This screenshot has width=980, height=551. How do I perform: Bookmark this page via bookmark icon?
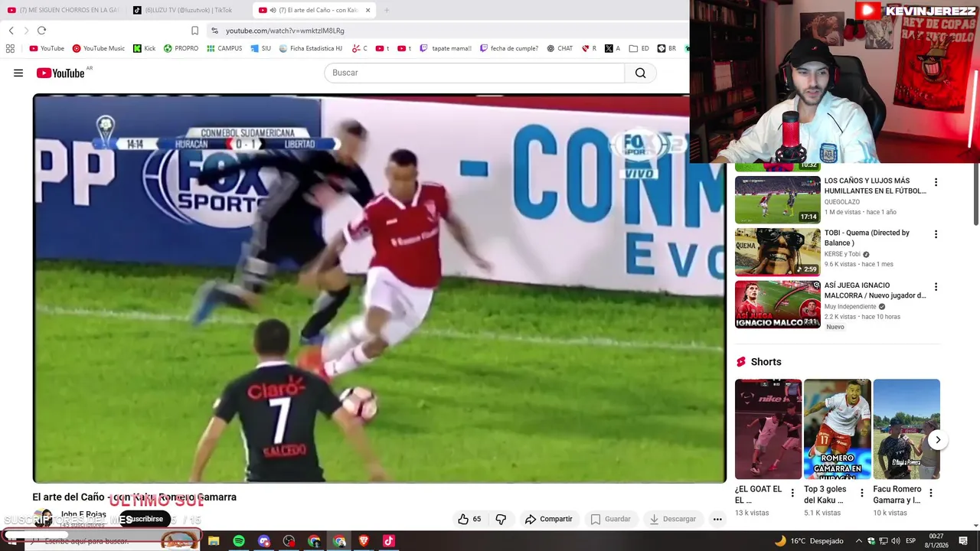pos(194,31)
